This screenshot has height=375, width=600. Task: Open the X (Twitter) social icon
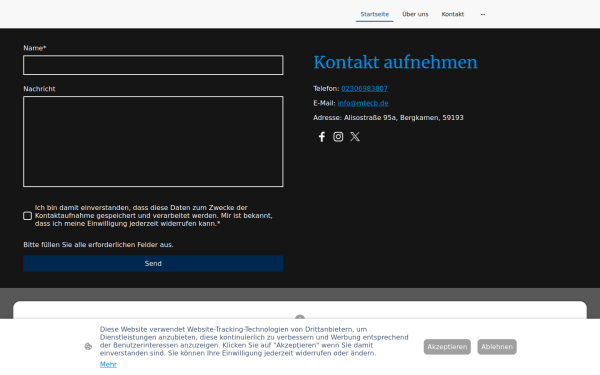(x=355, y=137)
